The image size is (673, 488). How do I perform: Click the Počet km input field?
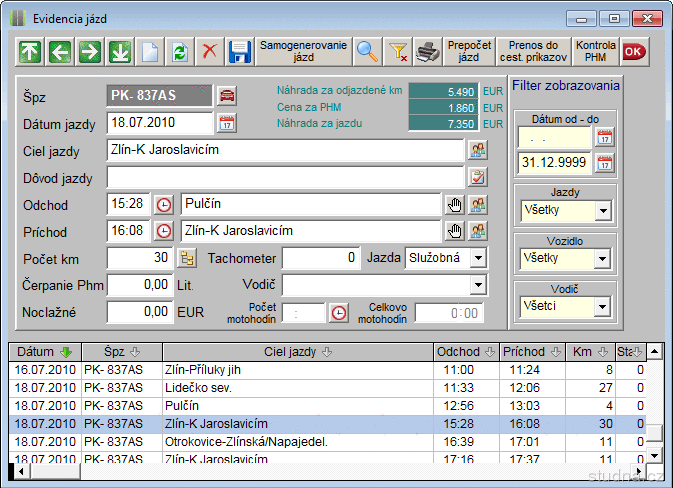click(x=140, y=258)
